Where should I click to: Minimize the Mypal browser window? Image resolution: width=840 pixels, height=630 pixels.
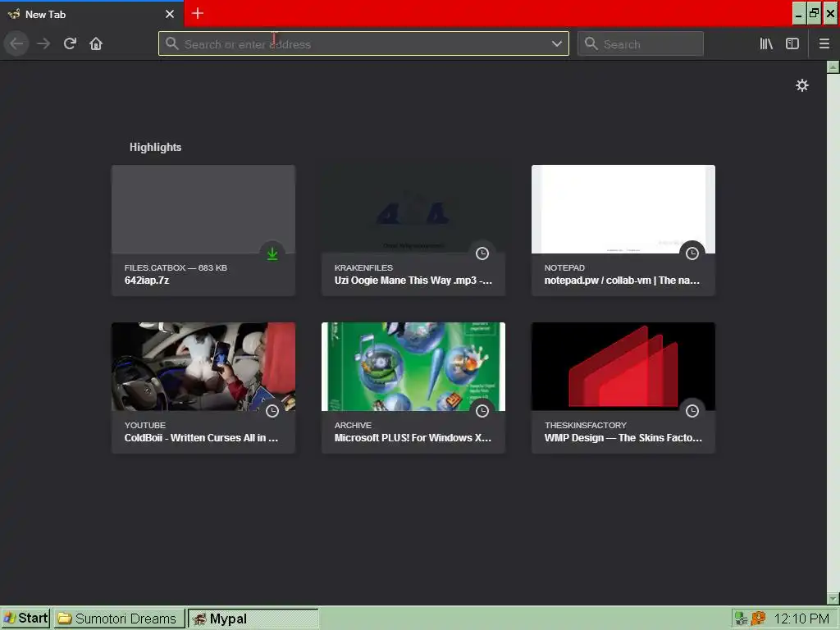pos(799,14)
